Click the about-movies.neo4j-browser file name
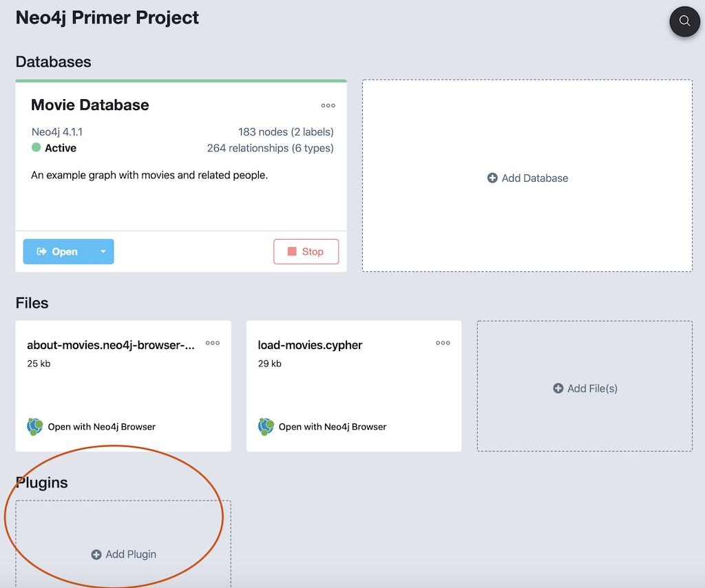This screenshot has height=588, width=705. point(111,345)
